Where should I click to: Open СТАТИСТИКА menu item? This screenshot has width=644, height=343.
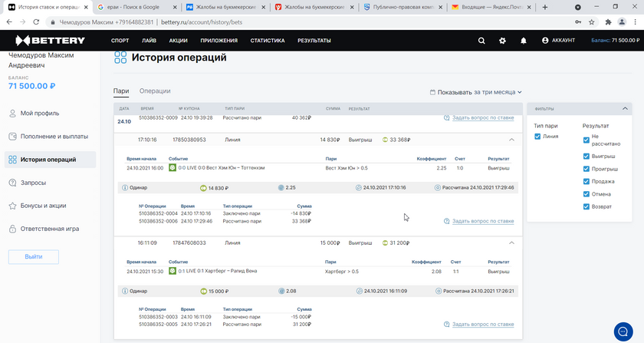268,41
